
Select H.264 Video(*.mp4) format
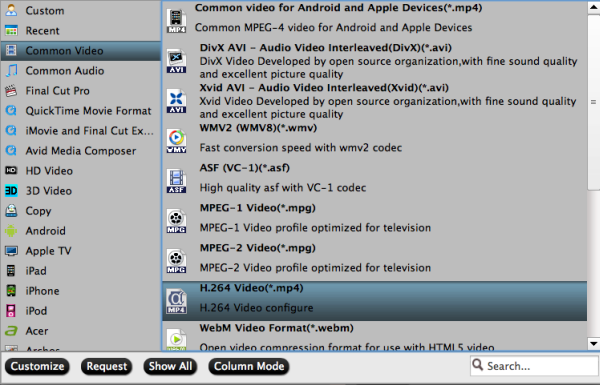click(x=375, y=301)
